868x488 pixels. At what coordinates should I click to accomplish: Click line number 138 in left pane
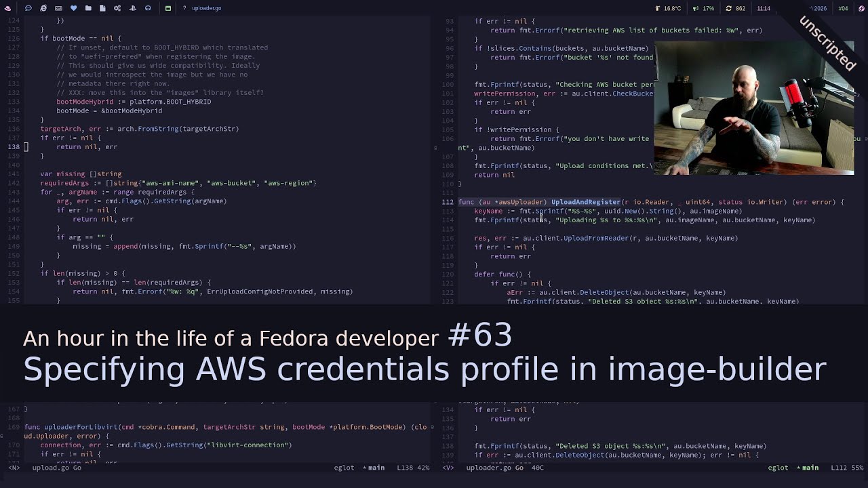click(x=14, y=147)
